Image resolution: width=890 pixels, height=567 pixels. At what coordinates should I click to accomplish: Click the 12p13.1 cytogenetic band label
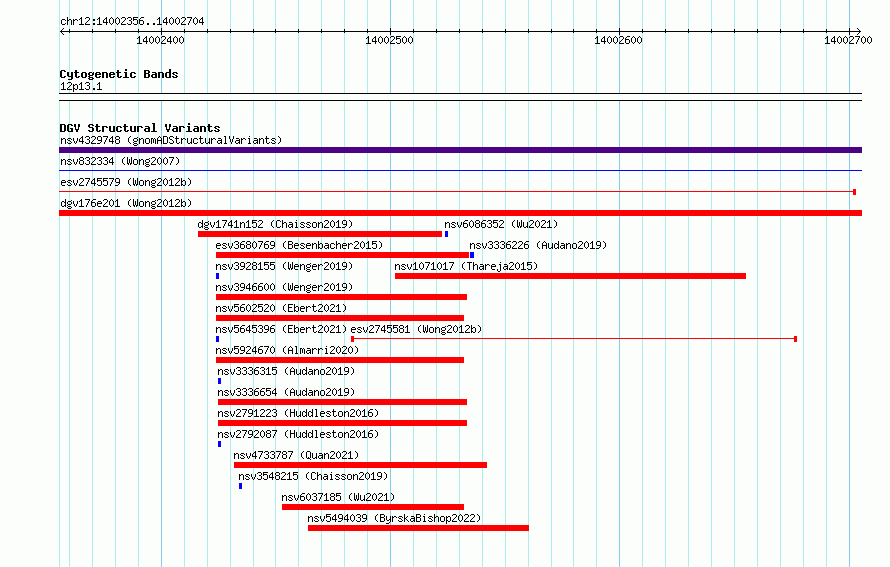click(81, 86)
